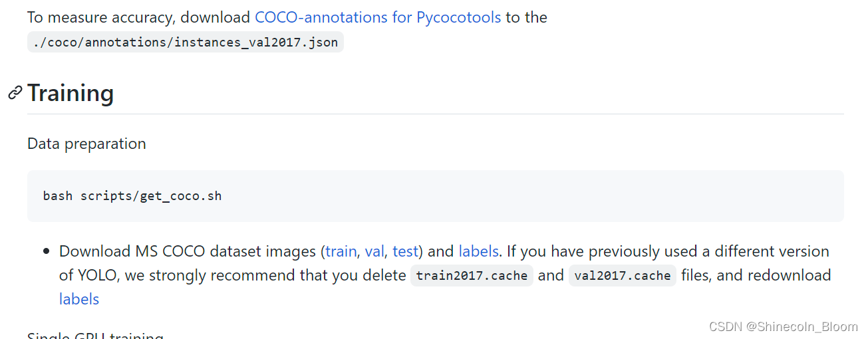Click the "Download MS COCO dataset images" text
Screen dimensions: 868x339
pos(188,251)
